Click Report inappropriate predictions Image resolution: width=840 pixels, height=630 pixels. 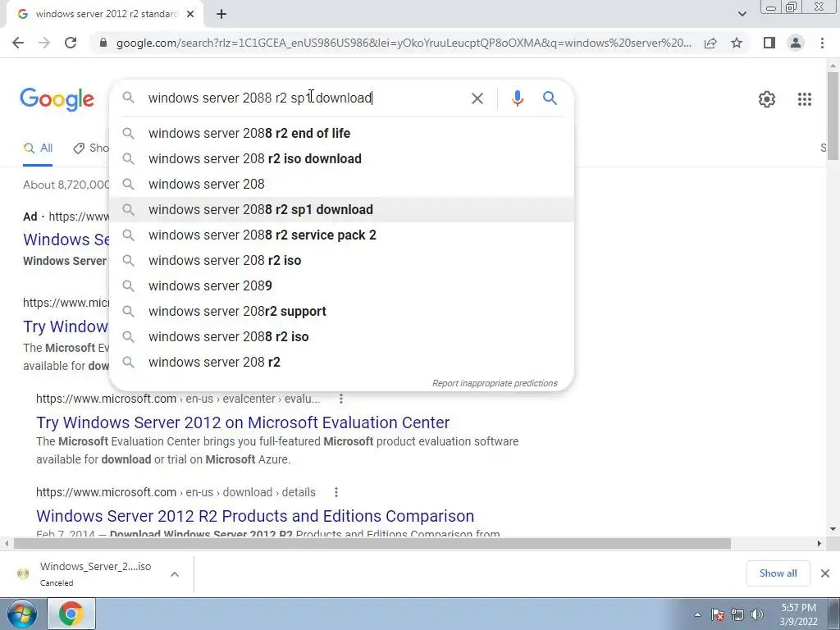(x=495, y=383)
